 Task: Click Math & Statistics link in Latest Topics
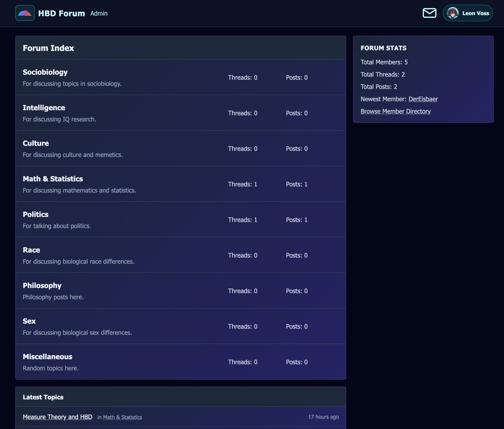click(122, 417)
